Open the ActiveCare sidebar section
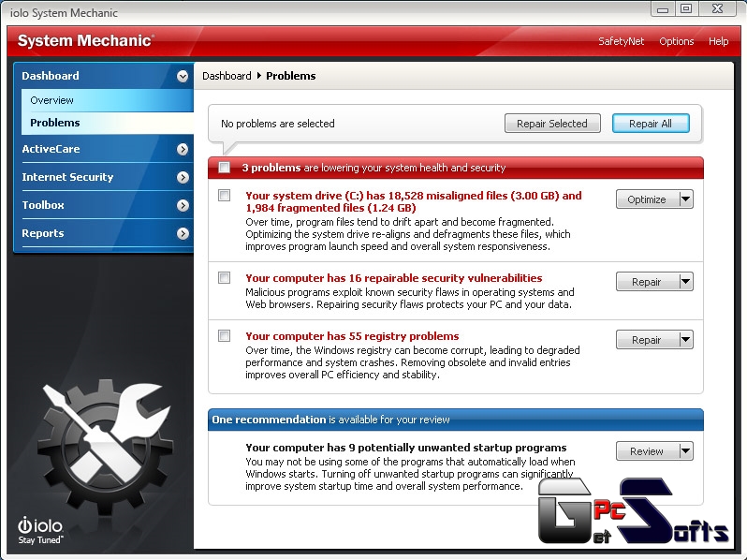Viewport: 747px width, 560px height. pos(104,149)
